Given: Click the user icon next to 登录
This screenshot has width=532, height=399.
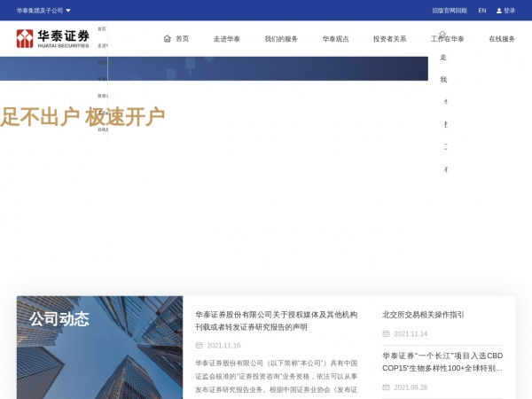Looking at the screenshot, I should 499,11.
